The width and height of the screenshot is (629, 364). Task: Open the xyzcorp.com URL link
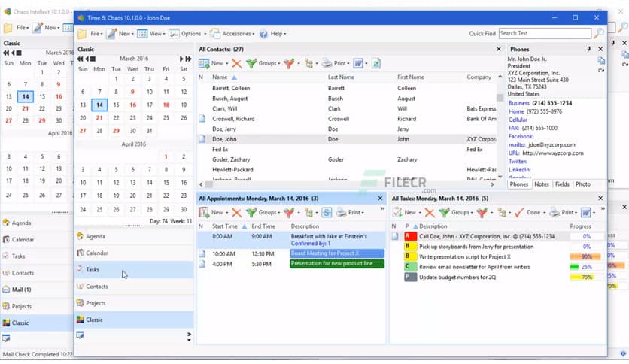pyautogui.click(x=548, y=153)
